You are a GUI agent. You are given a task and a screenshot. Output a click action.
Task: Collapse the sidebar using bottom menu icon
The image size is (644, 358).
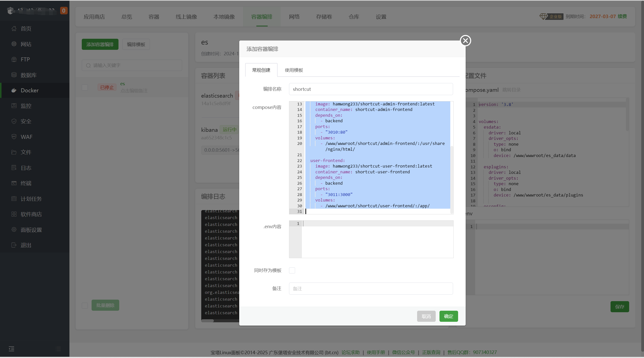[x=11, y=349]
